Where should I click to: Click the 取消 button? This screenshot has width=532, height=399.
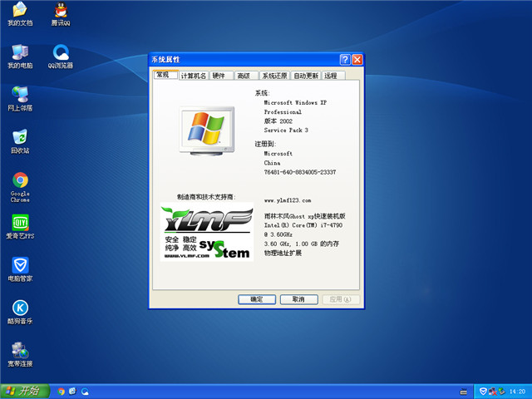pos(299,299)
